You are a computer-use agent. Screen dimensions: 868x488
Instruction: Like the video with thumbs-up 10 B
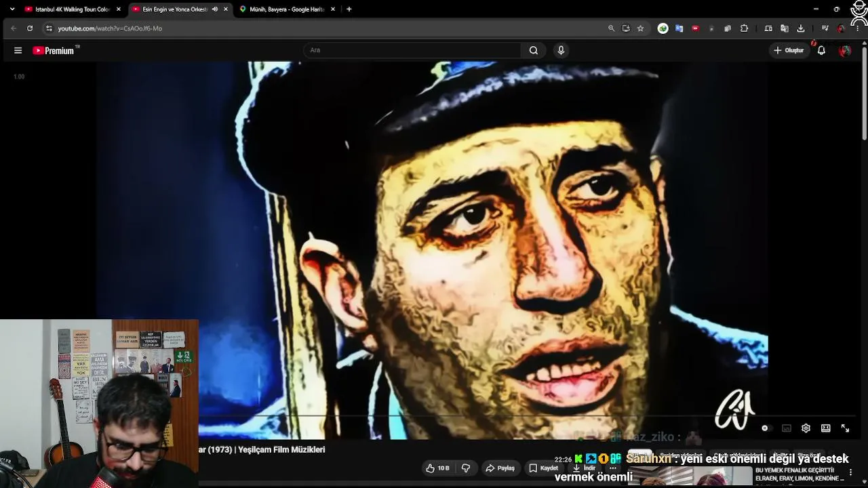click(x=437, y=468)
